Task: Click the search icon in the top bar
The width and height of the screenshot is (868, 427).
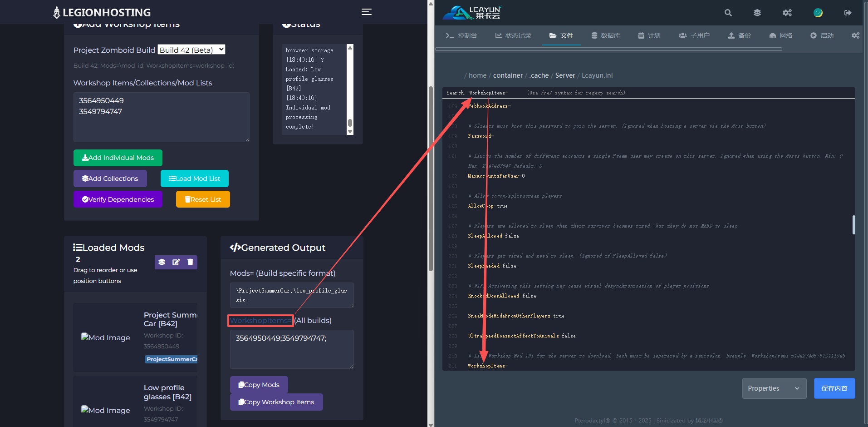Action: 728,13
